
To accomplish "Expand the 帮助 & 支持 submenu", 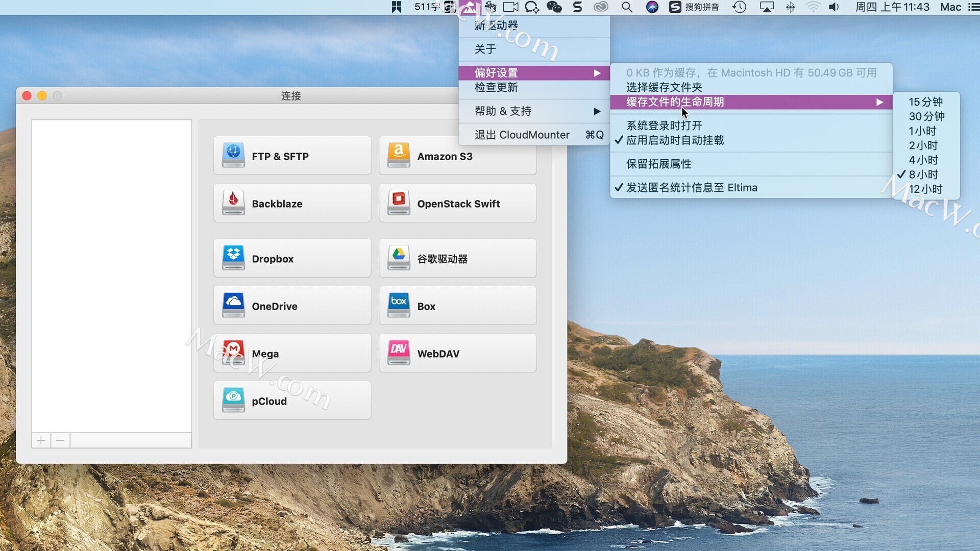I will tap(534, 111).
